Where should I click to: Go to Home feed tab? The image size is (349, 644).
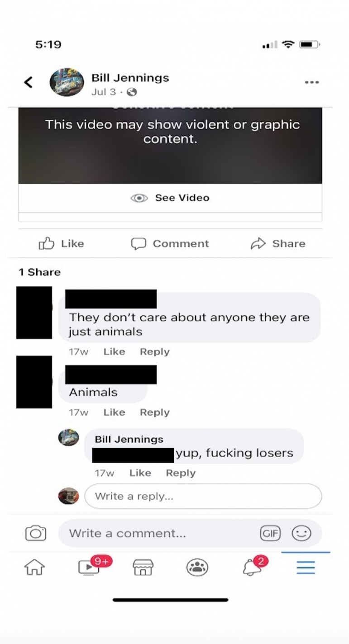pos(35,567)
